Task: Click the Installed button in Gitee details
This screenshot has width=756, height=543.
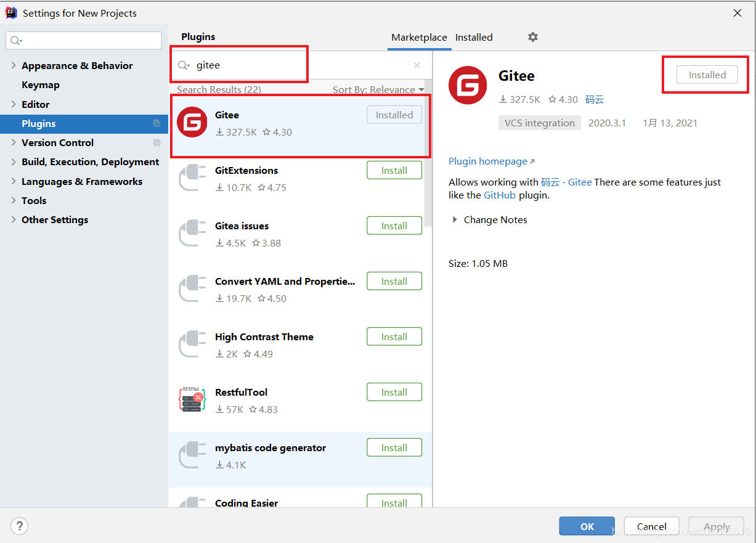Action: coord(707,75)
